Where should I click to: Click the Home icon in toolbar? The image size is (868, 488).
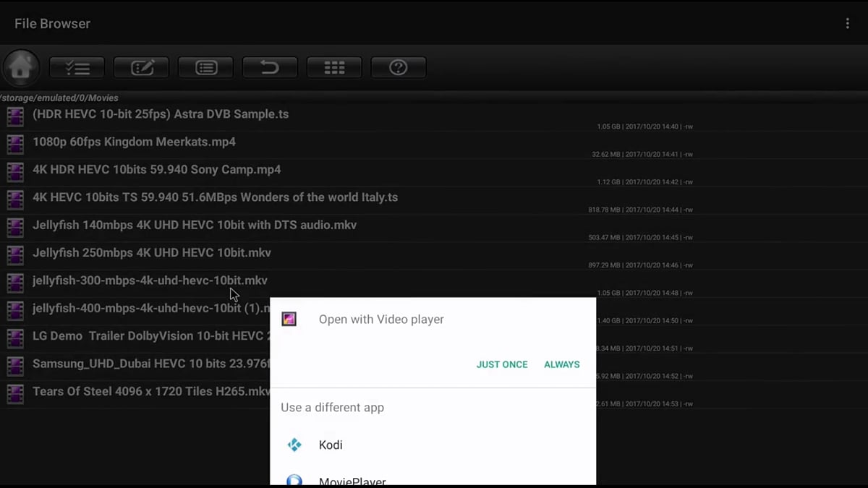pos(21,68)
